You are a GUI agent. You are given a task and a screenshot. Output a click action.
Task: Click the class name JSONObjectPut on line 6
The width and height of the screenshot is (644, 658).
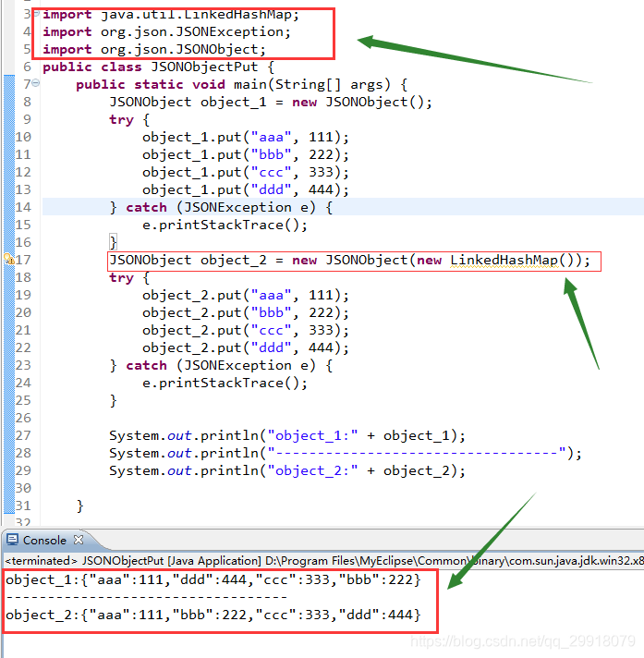click(x=204, y=67)
